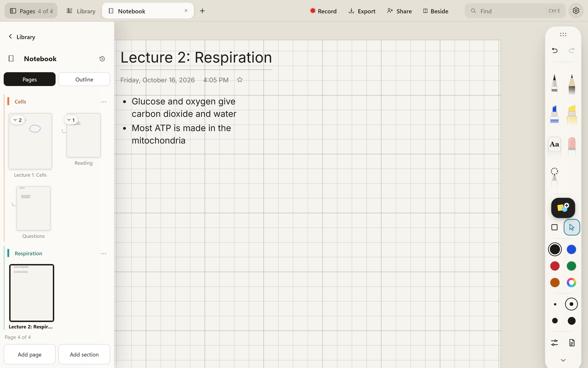Select the square shape tool

554,227
